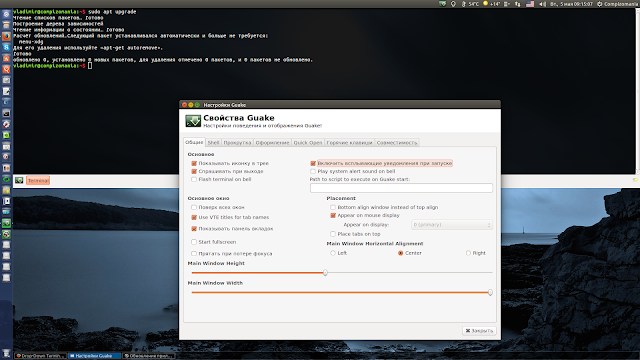This screenshot has height=360, width=640.
Task: Switch to Обновление taskbar window
Action: click(148, 356)
